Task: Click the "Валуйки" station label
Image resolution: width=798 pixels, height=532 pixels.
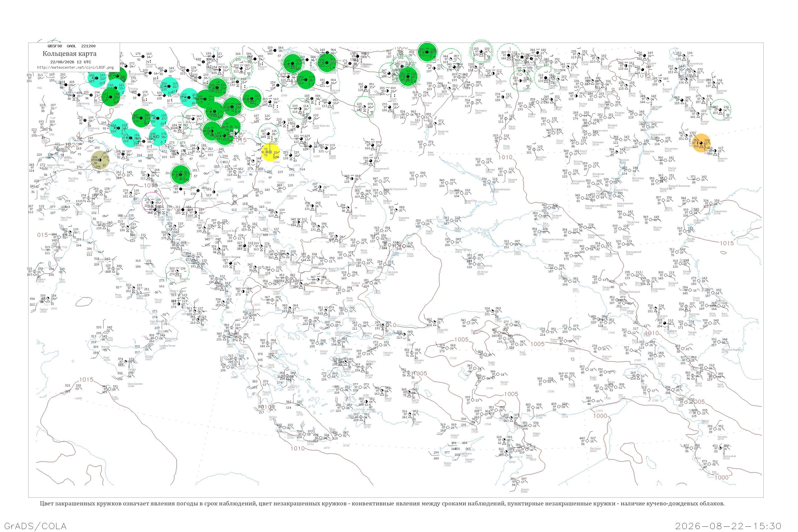Action: click(542, 157)
